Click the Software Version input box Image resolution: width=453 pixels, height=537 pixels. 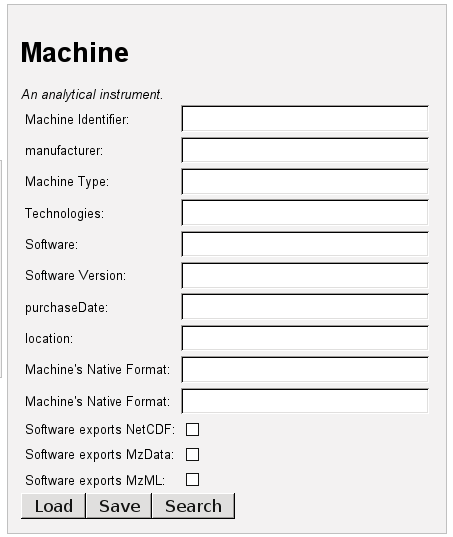(305, 275)
